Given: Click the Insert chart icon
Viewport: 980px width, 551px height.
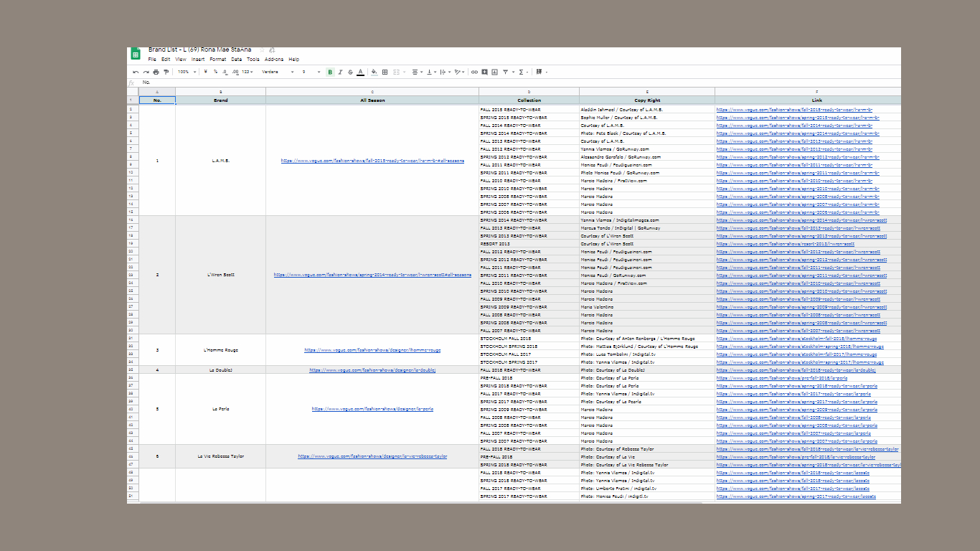Looking at the screenshot, I should click(494, 72).
